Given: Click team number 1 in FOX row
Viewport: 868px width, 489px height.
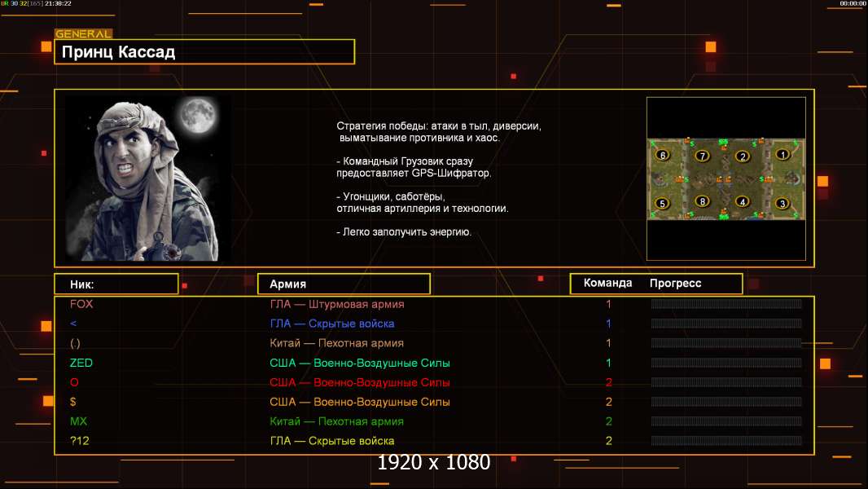Looking at the screenshot, I should [x=608, y=304].
